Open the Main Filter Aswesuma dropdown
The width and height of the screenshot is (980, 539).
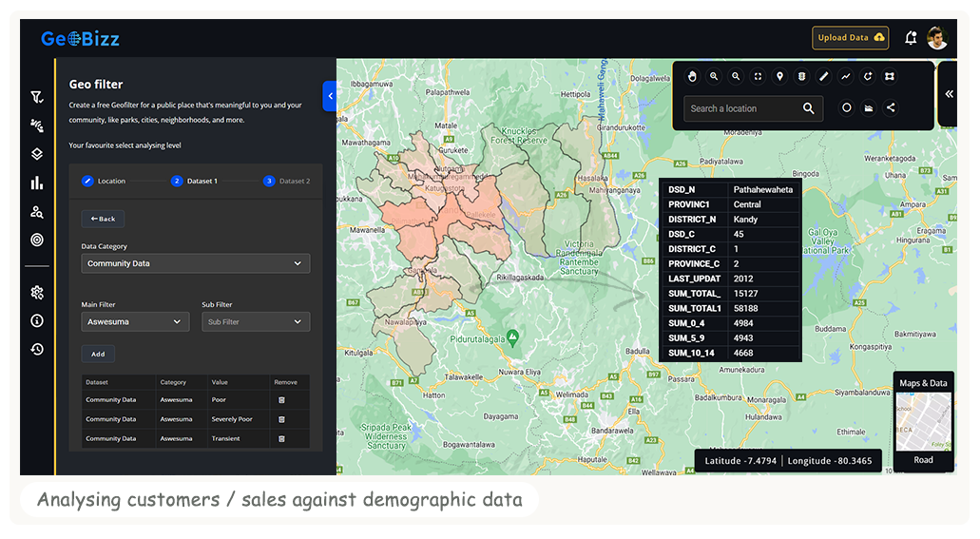click(135, 321)
